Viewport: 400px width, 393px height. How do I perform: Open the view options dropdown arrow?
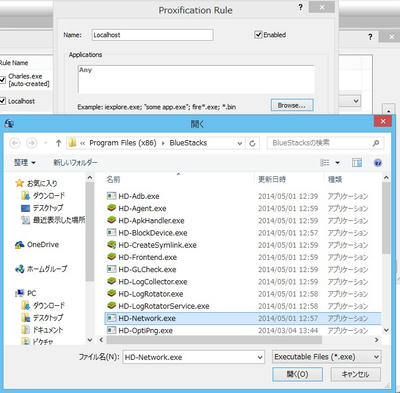337,163
